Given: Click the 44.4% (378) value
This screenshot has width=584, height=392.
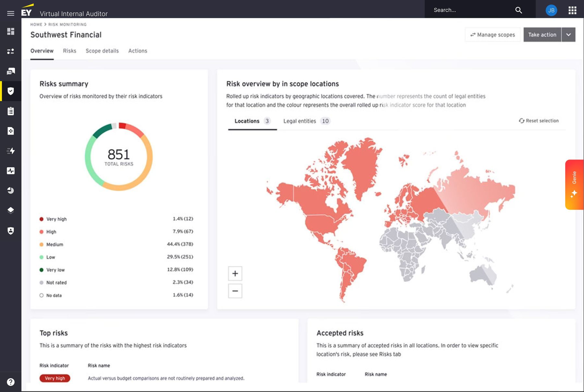Looking at the screenshot, I should [180, 244].
